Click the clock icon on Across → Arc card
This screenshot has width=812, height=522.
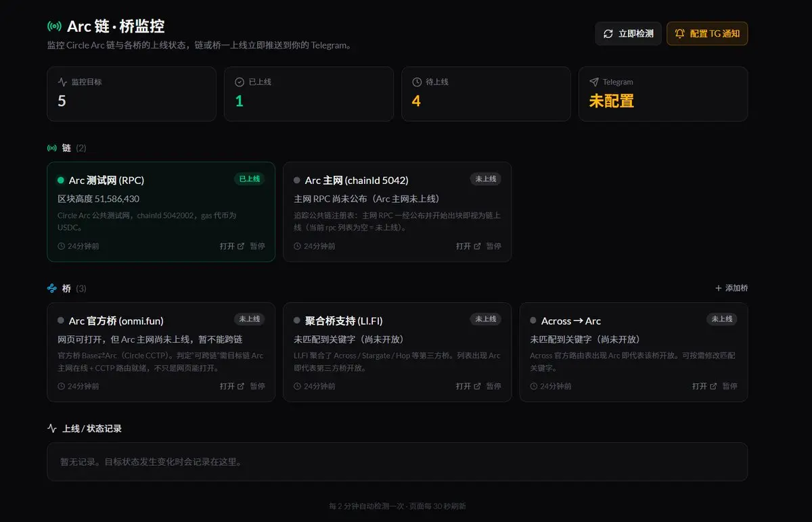coord(533,386)
